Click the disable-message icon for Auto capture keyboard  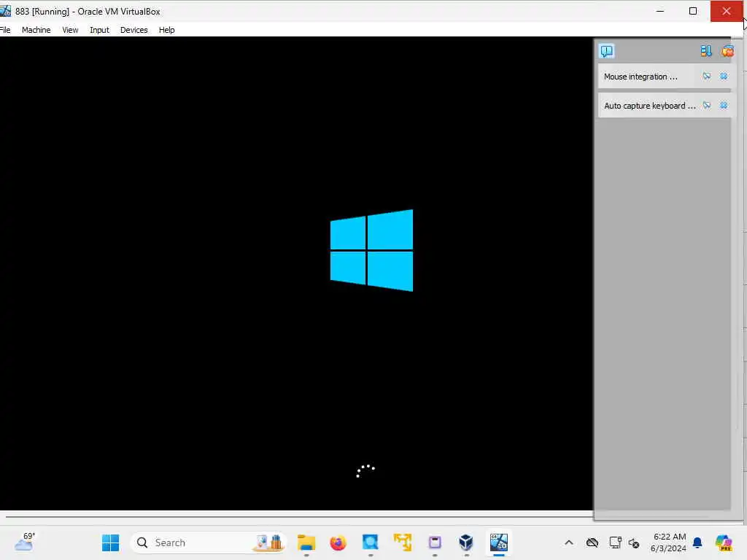click(x=706, y=105)
